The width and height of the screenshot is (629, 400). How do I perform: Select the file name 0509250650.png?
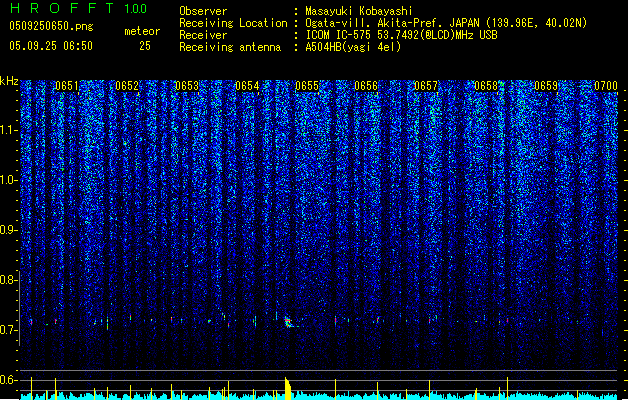click(x=51, y=26)
